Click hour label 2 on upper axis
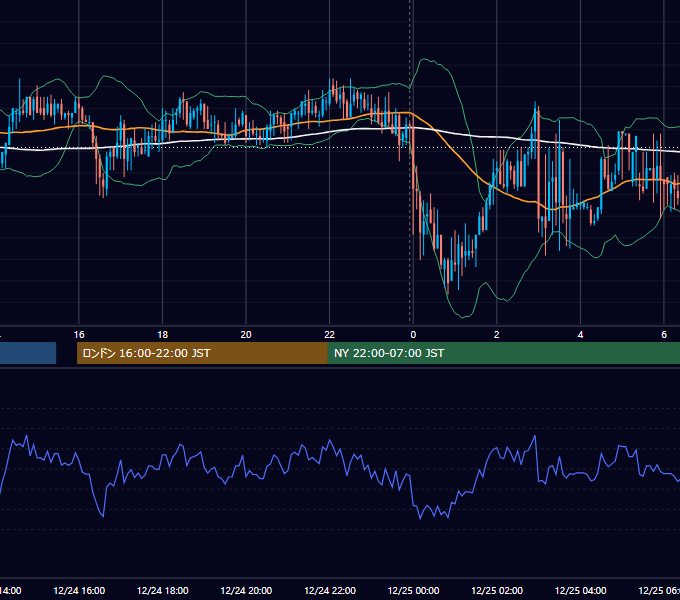680x600 pixels. point(497,335)
